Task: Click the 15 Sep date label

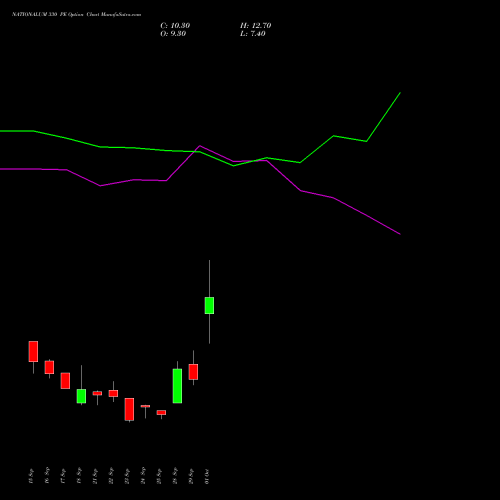Action: coord(31,476)
